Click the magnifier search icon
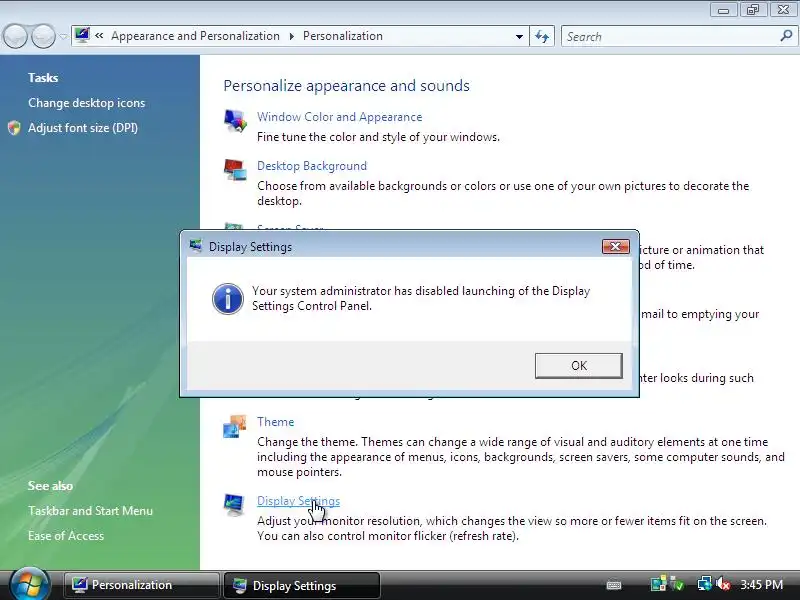 pyautogui.click(x=787, y=36)
